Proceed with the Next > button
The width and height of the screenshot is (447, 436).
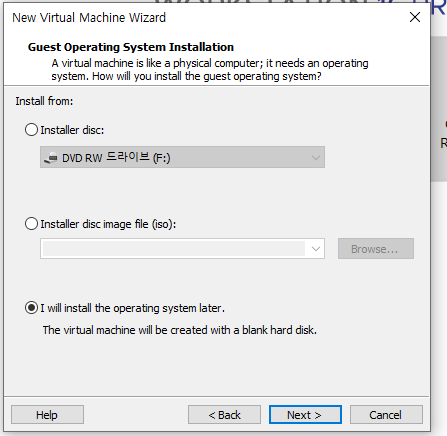[305, 415]
